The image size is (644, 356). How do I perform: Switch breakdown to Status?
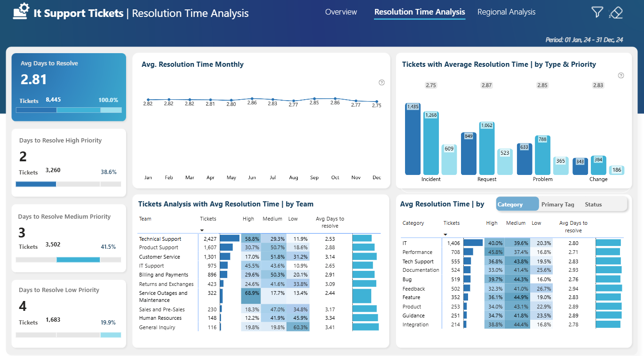click(593, 205)
